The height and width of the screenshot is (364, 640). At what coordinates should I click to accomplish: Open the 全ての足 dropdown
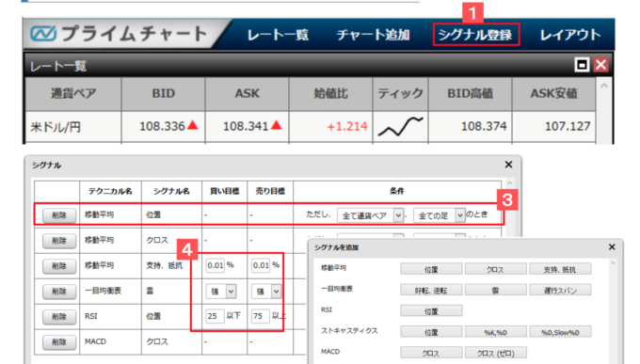(439, 215)
